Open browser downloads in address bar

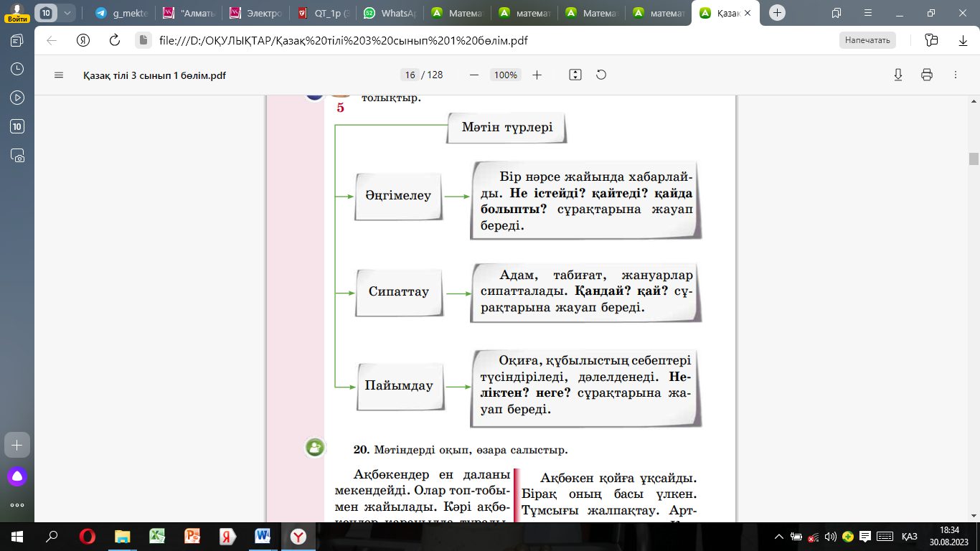pos(963,40)
